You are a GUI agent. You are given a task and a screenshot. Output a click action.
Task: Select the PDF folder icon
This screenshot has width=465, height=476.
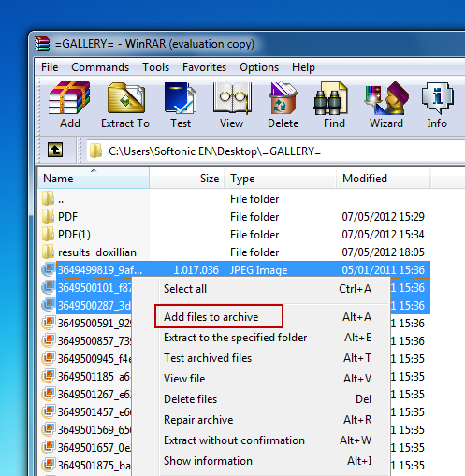48,216
